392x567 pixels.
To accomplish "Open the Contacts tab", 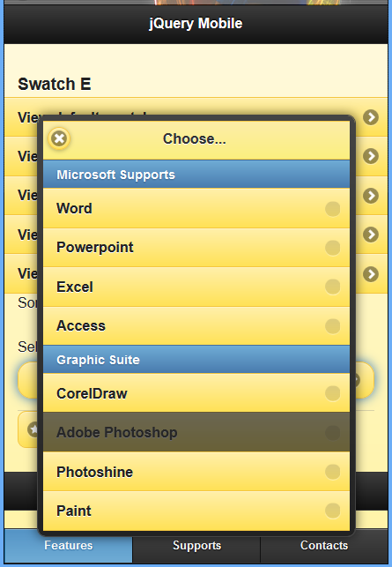I will click(324, 545).
